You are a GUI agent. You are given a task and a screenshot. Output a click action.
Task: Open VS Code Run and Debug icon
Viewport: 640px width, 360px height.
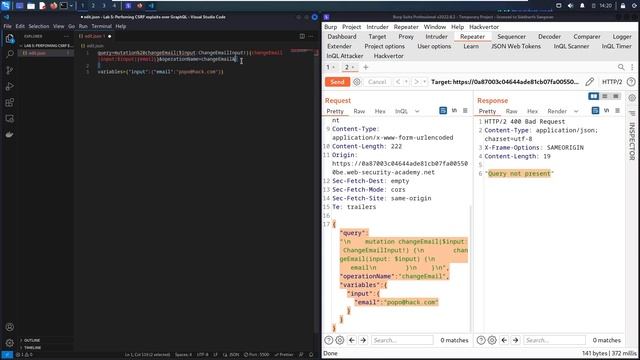10,86
